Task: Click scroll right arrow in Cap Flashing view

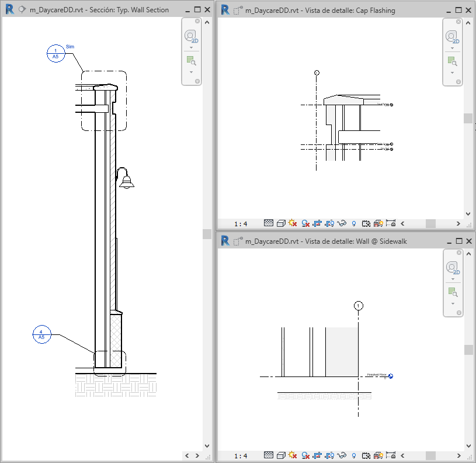Action: (x=458, y=223)
